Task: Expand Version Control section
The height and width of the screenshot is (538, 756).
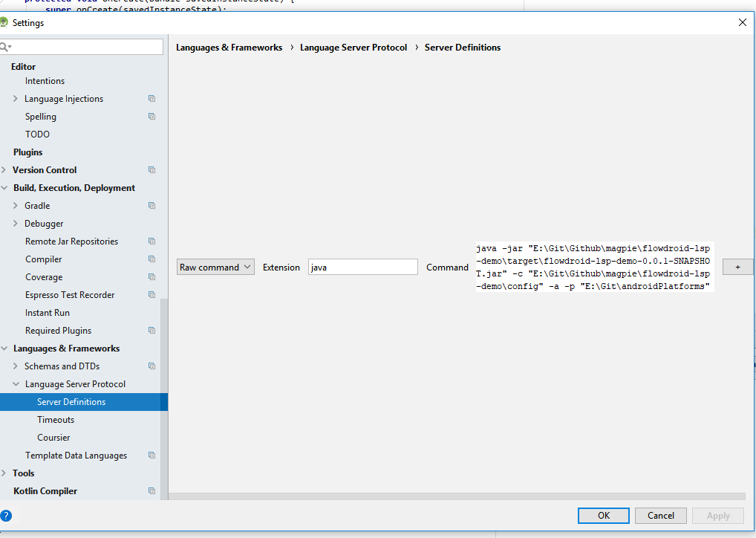Action: tap(4, 170)
